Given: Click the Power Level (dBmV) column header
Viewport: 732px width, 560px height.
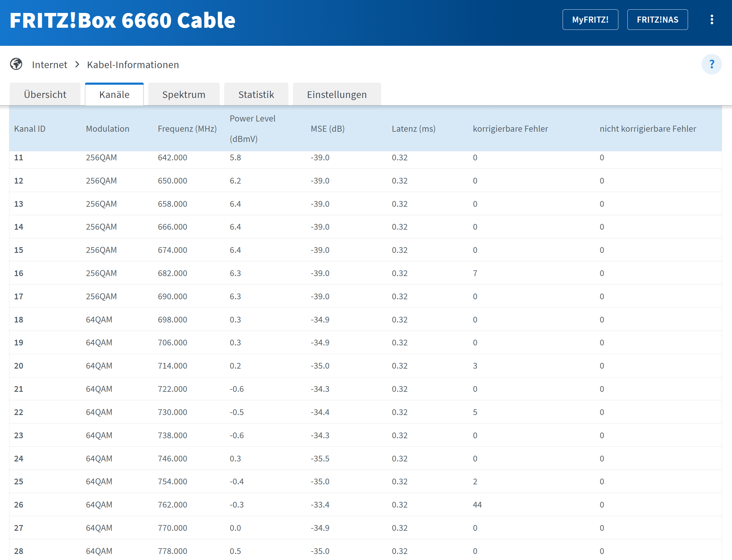Looking at the screenshot, I should click(252, 129).
